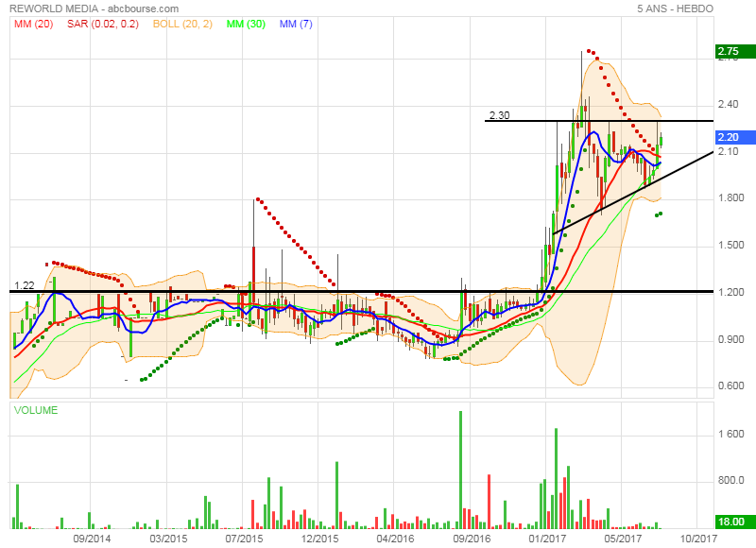Click the 12/2015 date axis label
The height and width of the screenshot is (548, 756).
pos(319,539)
